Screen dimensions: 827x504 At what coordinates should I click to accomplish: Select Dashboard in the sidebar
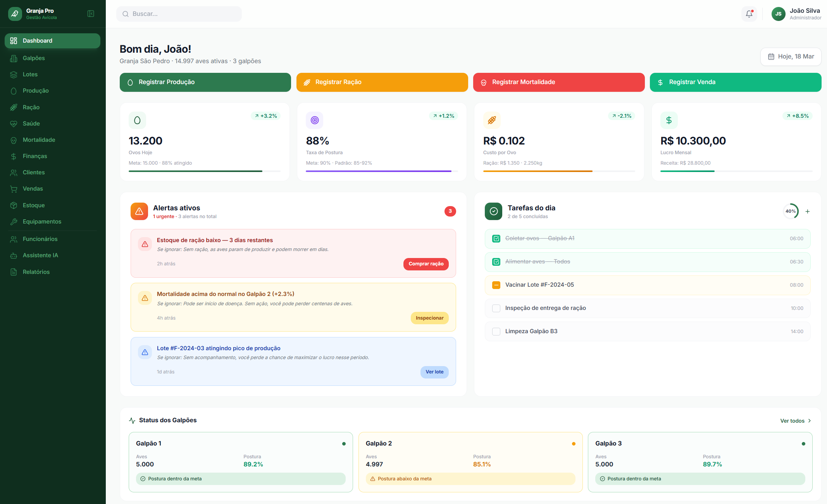pos(37,40)
